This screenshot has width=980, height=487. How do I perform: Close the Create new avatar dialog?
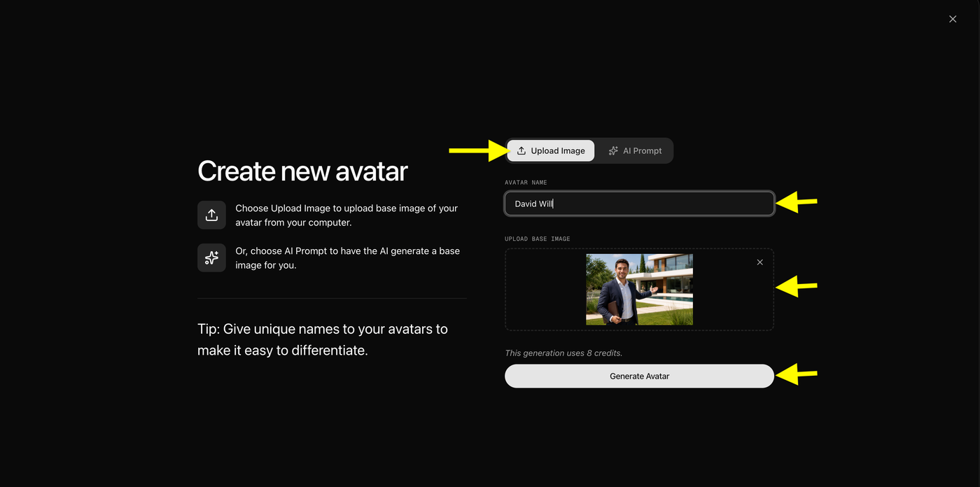point(952,19)
